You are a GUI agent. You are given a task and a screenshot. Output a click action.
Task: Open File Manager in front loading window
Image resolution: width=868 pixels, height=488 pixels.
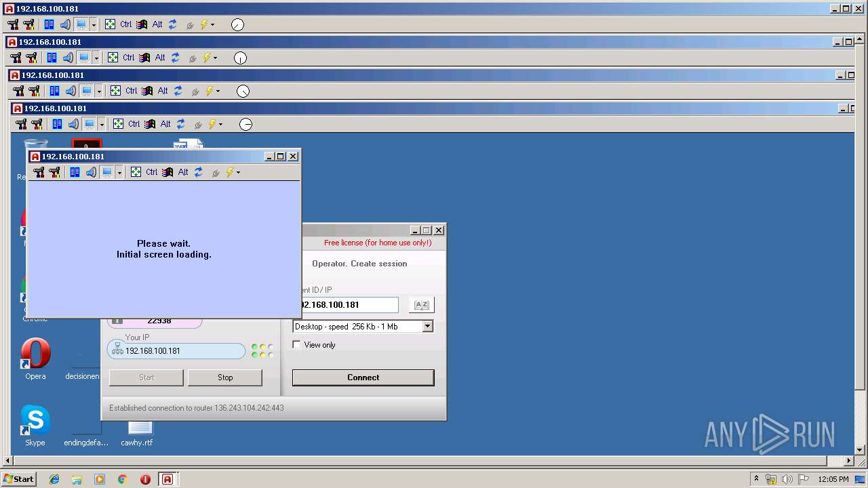point(75,172)
